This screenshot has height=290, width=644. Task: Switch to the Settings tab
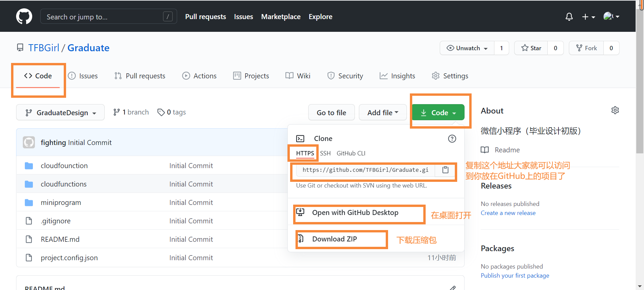point(450,76)
